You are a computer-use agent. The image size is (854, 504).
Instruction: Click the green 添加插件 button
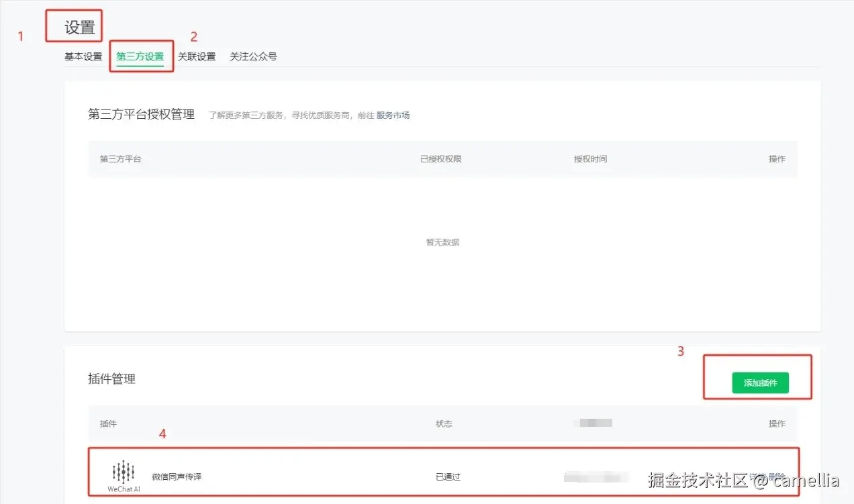(760, 383)
